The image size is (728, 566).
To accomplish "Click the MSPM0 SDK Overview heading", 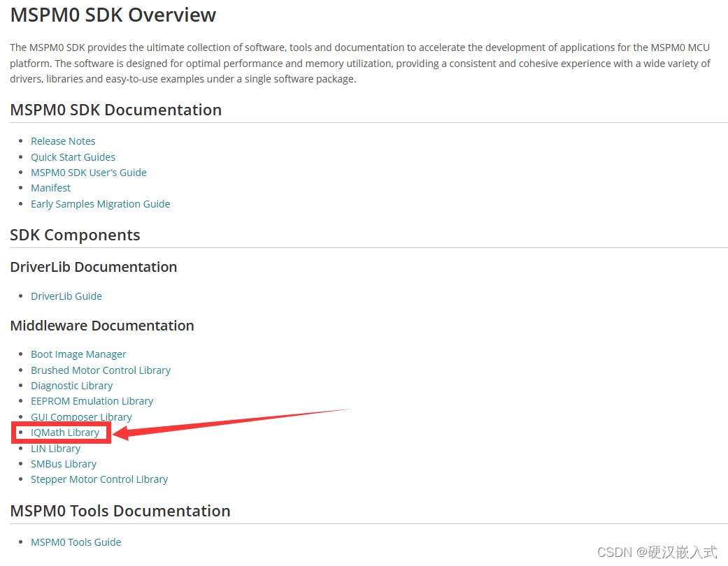I will tap(113, 15).
